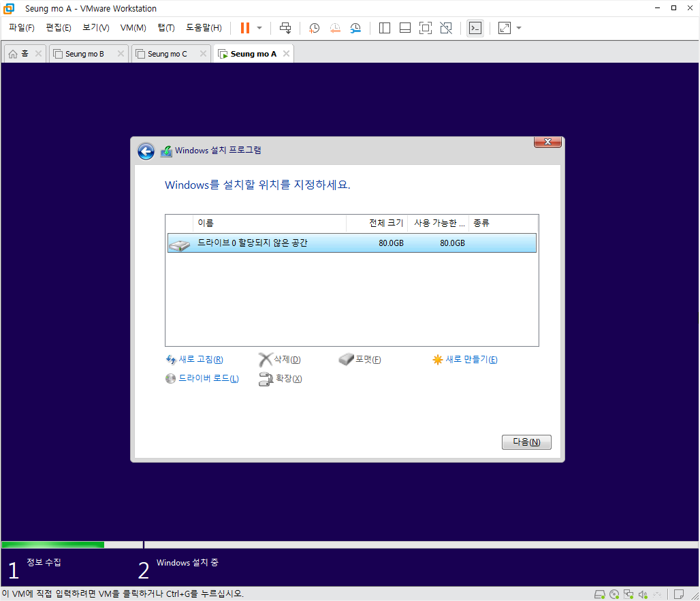
Task: Send Ctrl+Alt+Del to the VM
Action: (x=285, y=28)
